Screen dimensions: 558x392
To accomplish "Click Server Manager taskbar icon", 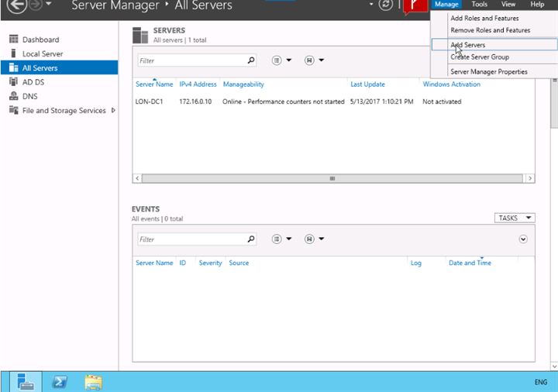I will click(x=26, y=382).
